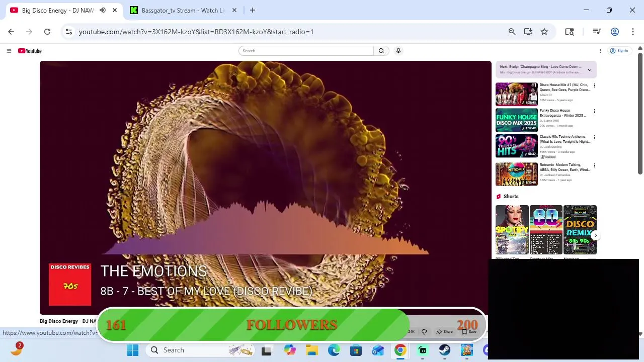Screen dimensions: 644x362
Task: Open Retromix Modern Talking title link
Action: point(565,167)
